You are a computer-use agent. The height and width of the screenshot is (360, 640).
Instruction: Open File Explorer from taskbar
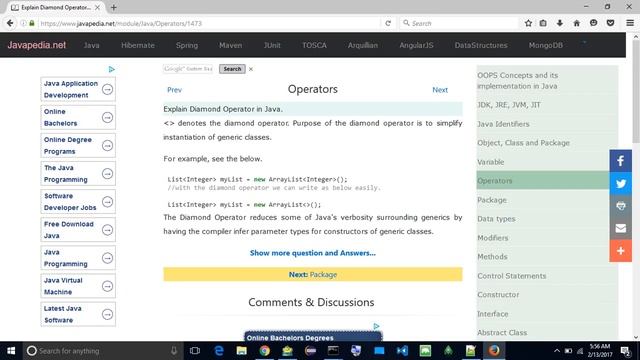[242, 351]
